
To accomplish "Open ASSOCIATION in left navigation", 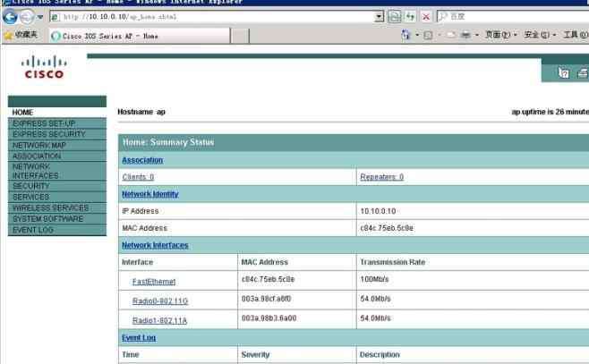I will 57,157.
